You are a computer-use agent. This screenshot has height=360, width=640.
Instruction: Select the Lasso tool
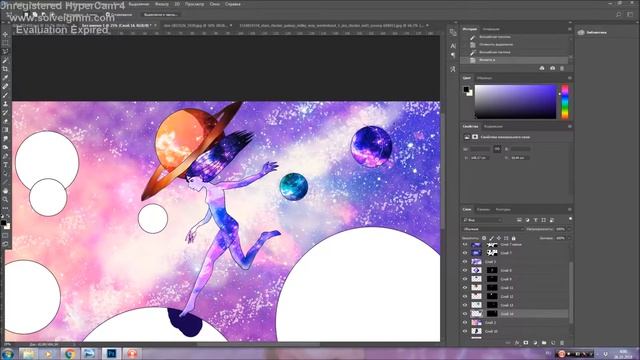tap(5, 51)
